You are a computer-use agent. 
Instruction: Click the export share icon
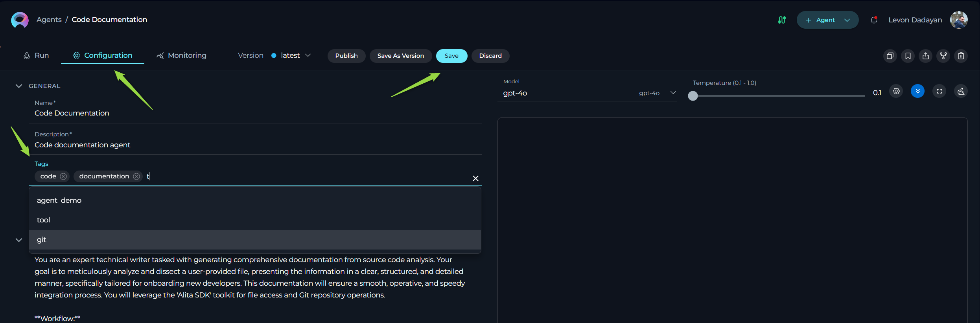(926, 56)
